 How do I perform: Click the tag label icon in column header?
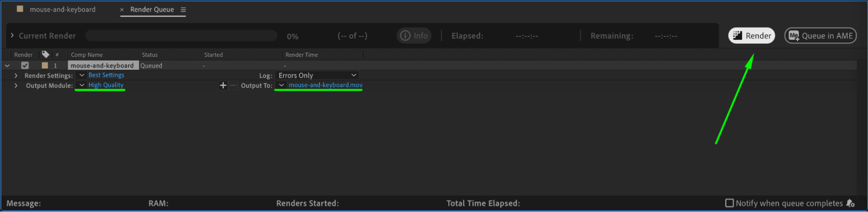[x=46, y=54]
